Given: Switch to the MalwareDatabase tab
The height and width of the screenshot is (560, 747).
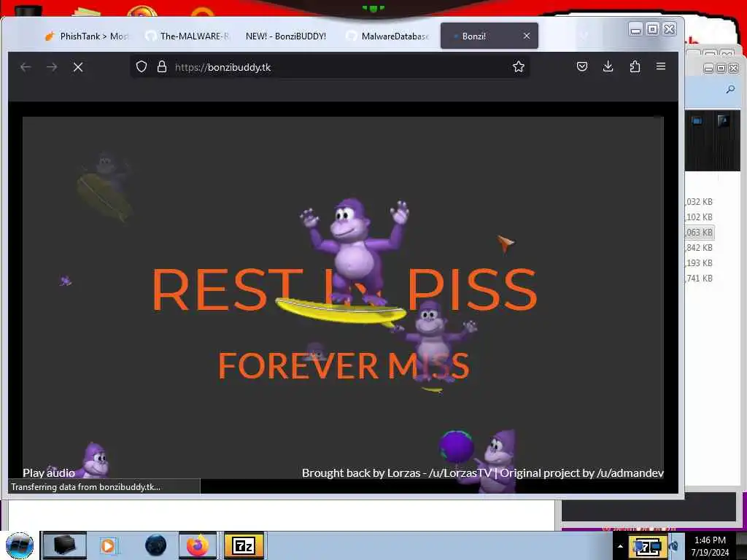Looking at the screenshot, I should [x=388, y=36].
